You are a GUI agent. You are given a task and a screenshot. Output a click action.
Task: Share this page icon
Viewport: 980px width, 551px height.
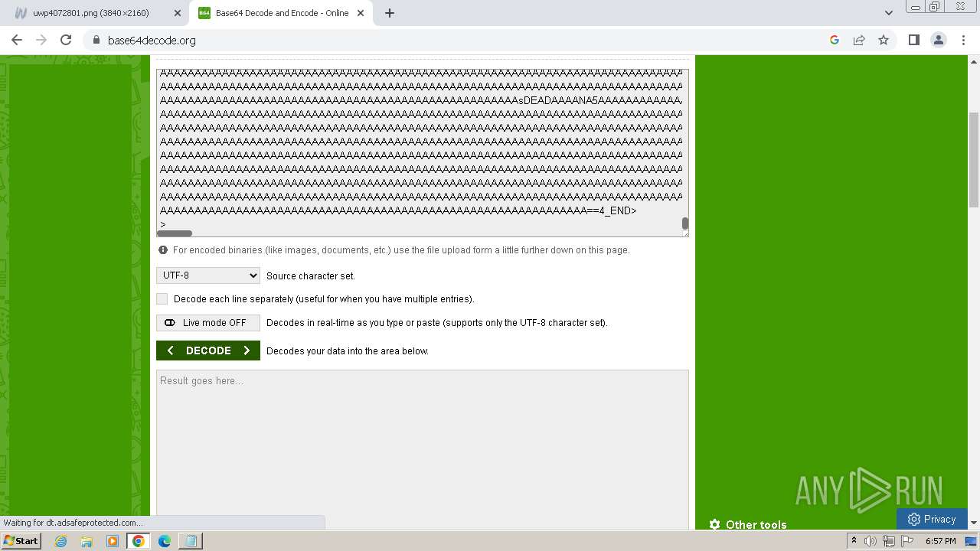[859, 40]
